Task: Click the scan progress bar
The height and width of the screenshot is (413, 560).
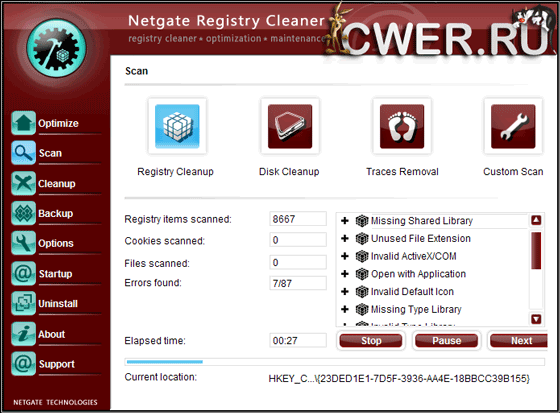Action: [335, 362]
